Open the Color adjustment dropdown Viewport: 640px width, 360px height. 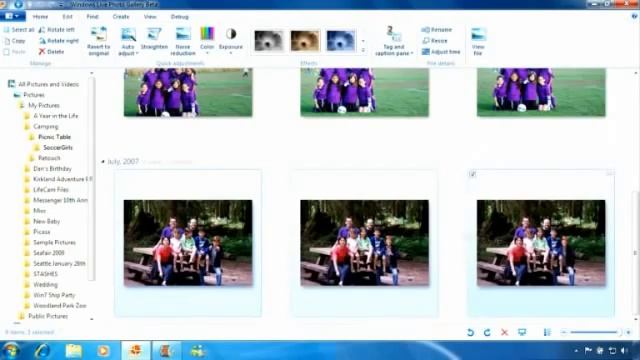(x=207, y=53)
